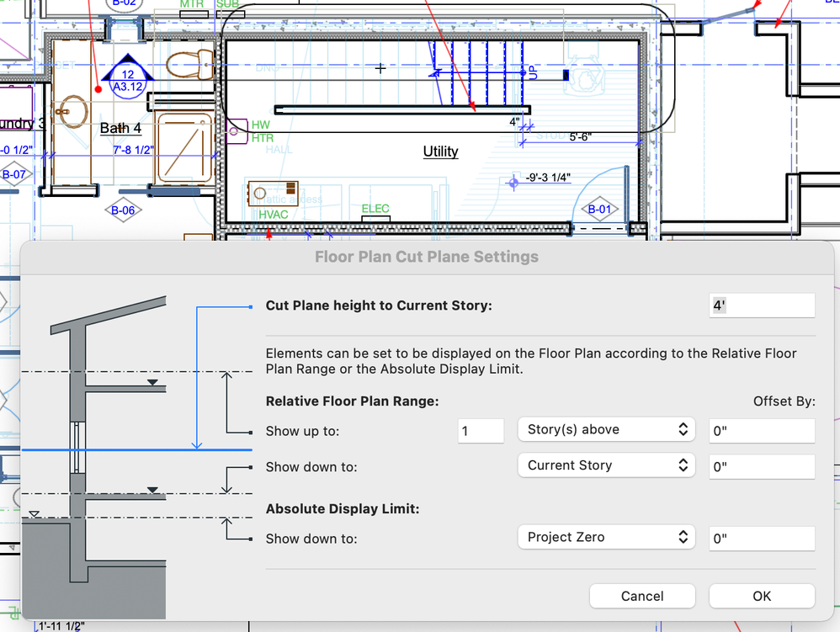Select the HW HTR water heater symbol
The width and height of the screenshot is (840, 632).
[x=237, y=131]
